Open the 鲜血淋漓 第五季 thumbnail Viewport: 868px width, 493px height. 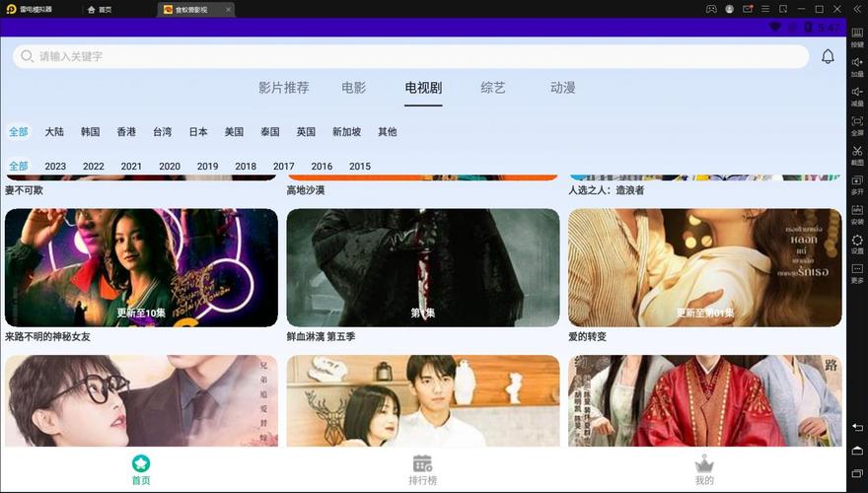tap(422, 268)
